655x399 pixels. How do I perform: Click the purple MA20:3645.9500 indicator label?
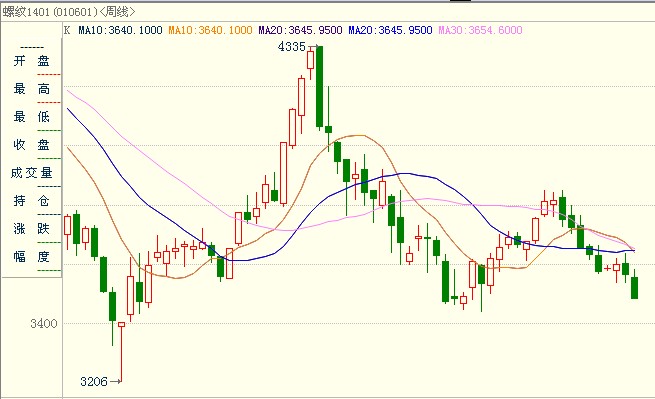(300, 30)
